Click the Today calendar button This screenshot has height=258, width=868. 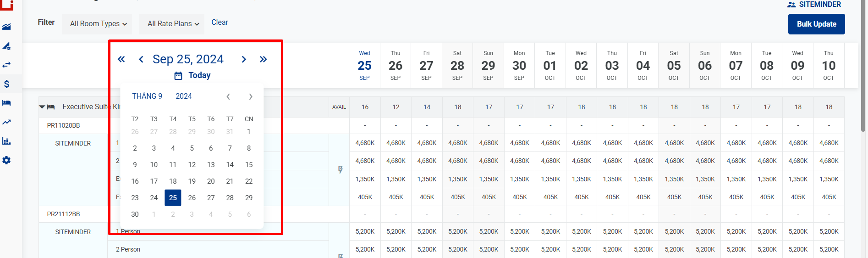tap(193, 75)
